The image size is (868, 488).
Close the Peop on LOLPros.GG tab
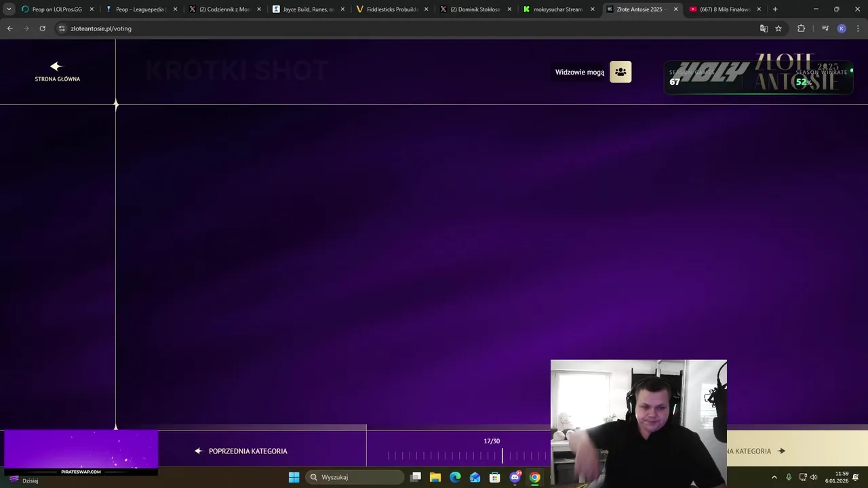click(92, 9)
